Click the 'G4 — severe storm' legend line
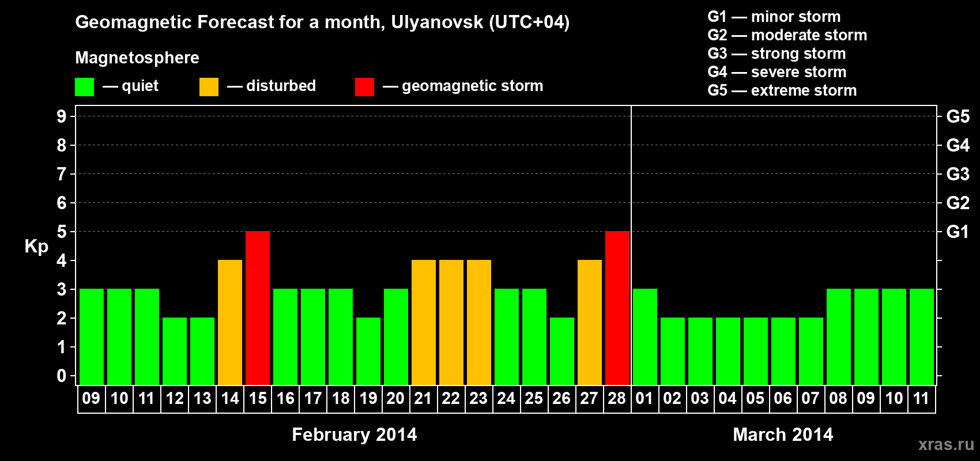Image resolution: width=980 pixels, height=461 pixels. pyautogui.click(x=777, y=72)
